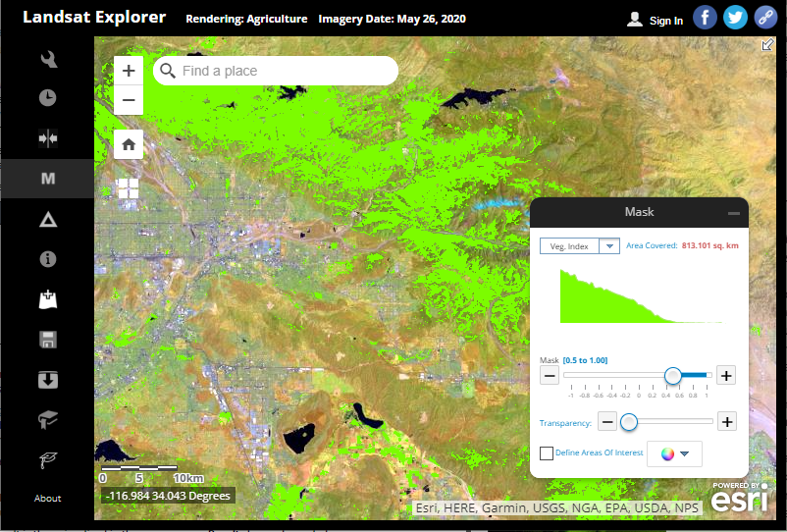Click the transparency slider handle
This screenshot has width=787, height=532.
[629, 422]
